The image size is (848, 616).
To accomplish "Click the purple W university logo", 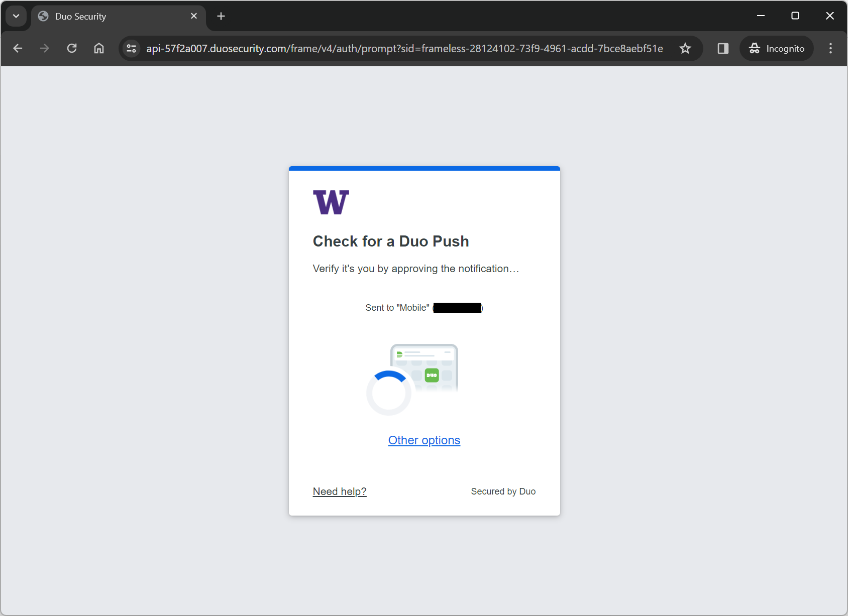I will (x=331, y=202).
